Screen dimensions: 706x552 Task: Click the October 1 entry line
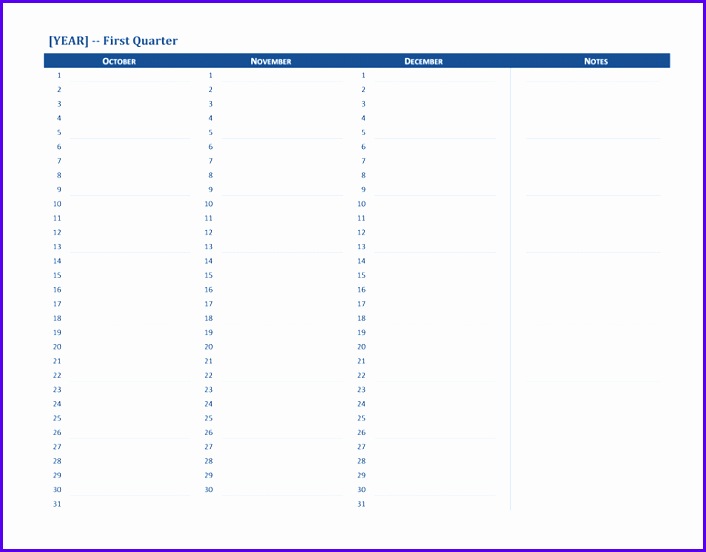click(x=128, y=76)
